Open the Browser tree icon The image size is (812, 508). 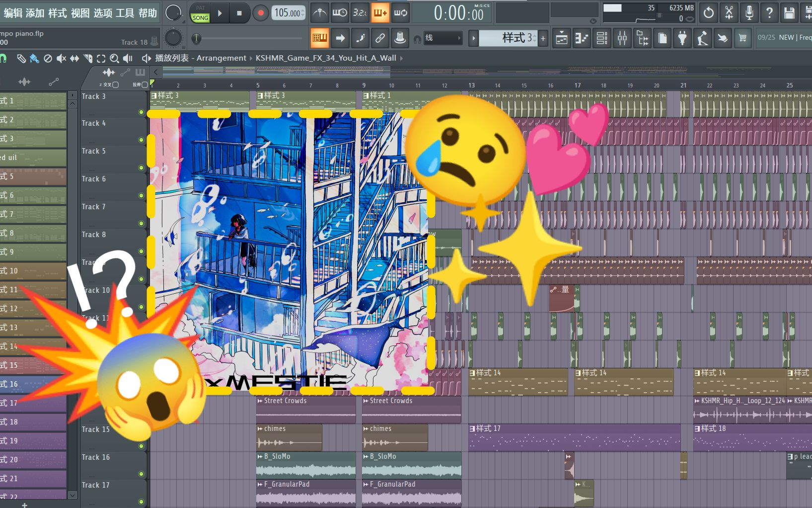(642, 38)
